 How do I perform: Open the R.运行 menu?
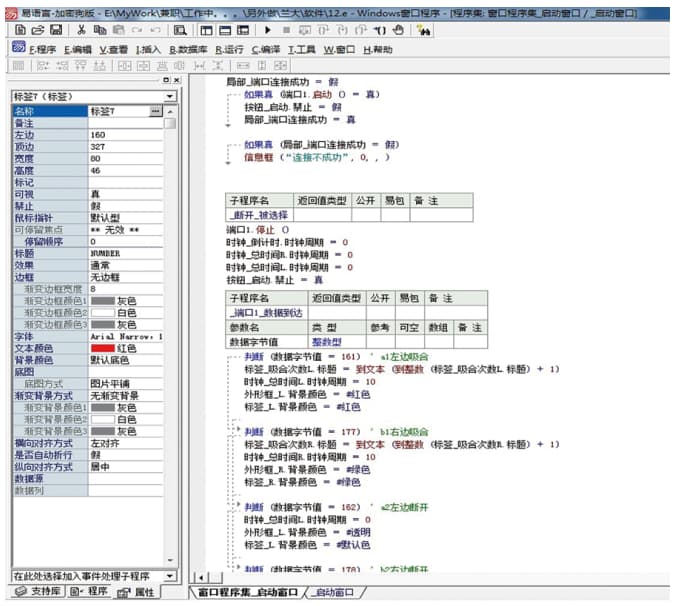pos(229,50)
